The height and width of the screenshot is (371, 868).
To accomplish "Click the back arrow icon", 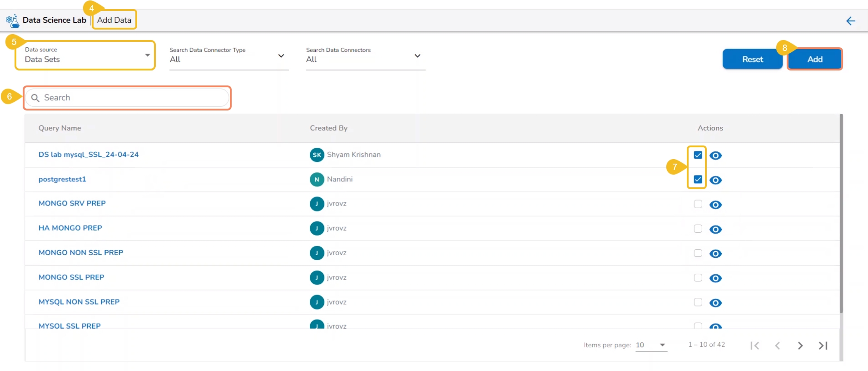I will [850, 21].
